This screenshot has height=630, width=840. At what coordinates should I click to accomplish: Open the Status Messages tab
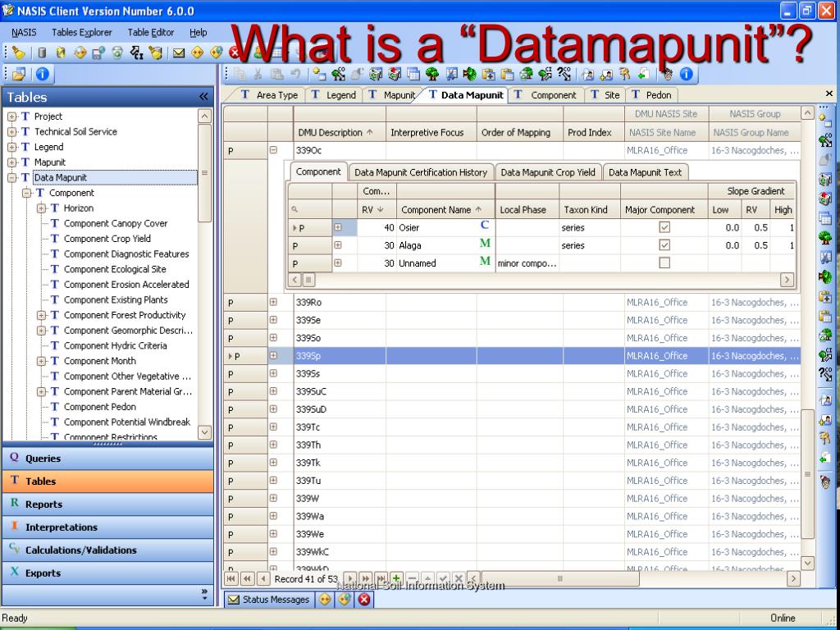269,600
